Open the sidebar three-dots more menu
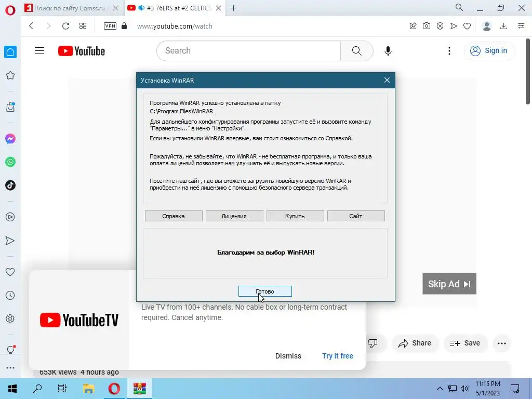 (x=10, y=368)
